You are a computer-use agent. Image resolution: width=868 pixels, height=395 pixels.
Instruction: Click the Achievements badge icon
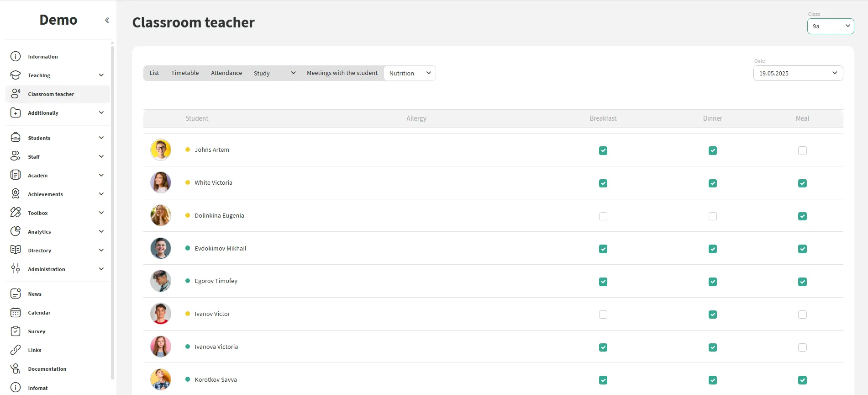(16, 194)
